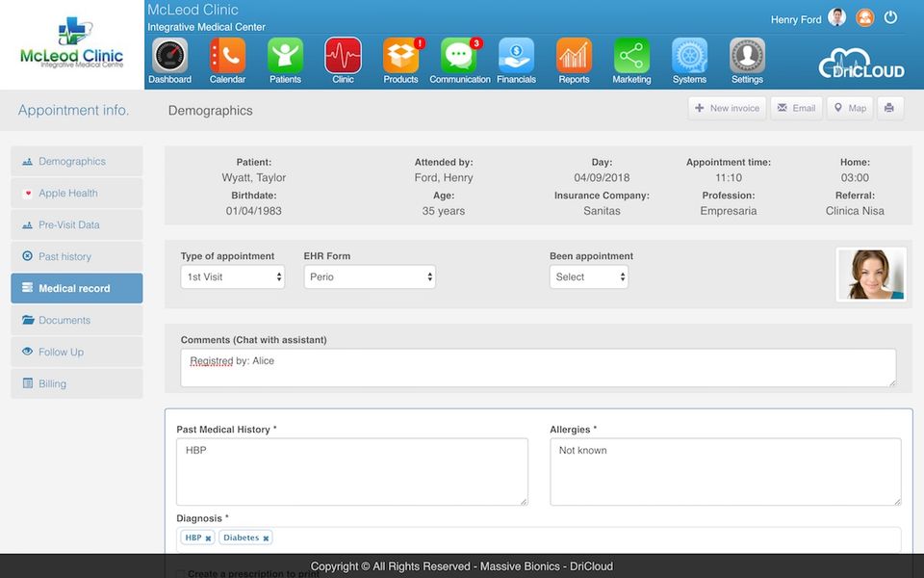924x578 pixels.
Task: Click Henry Ford's profile avatar
Action: pos(836,17)
